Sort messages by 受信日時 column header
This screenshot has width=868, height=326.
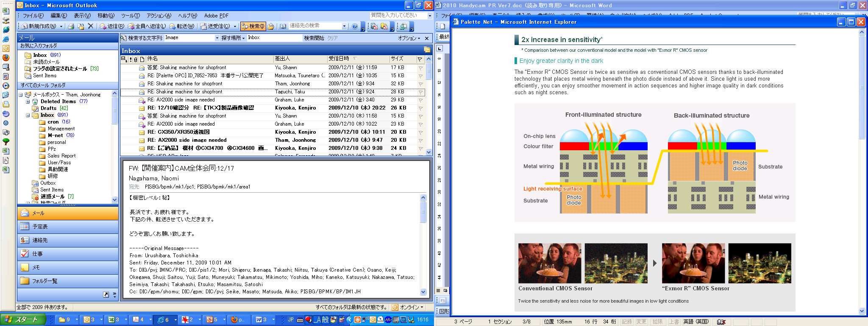358,59
